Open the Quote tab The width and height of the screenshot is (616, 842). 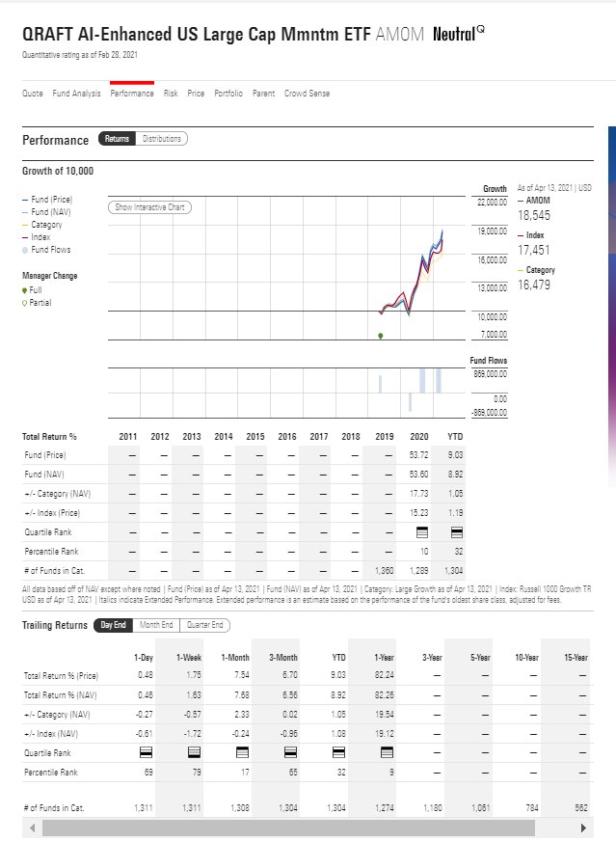32,94
